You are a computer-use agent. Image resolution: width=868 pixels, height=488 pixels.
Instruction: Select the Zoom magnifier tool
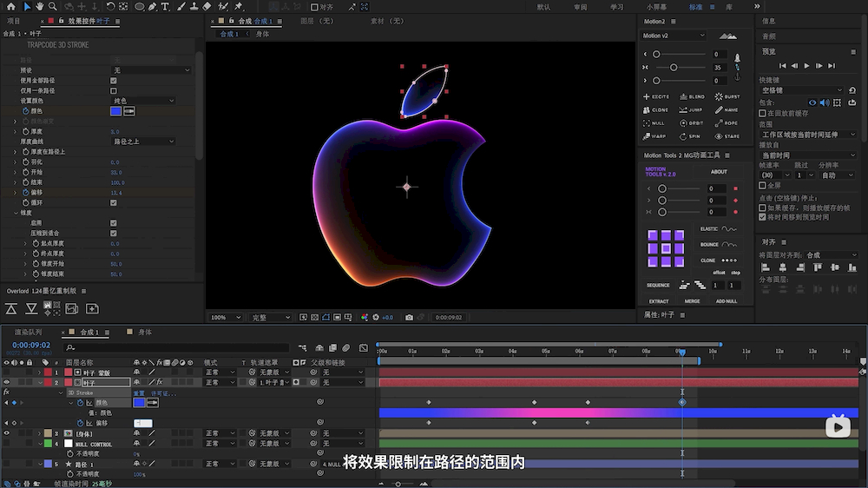tap(53, 7)
